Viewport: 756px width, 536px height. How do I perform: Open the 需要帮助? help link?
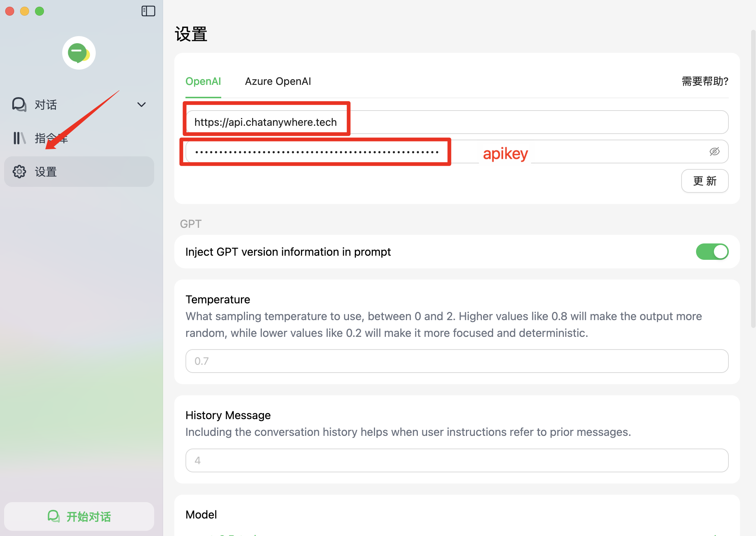[705, 81]
